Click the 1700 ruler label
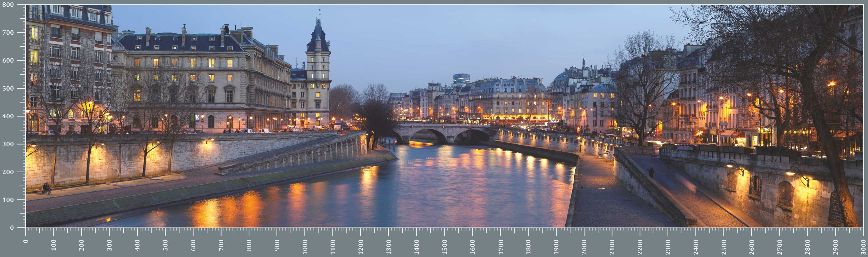868x257 pixels. tap(500, 247)
